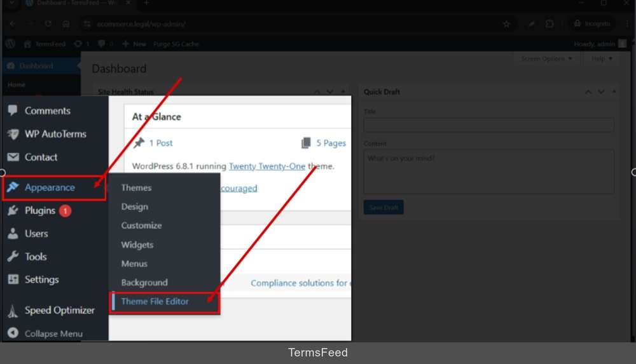The width and height of the screenshot is (636, 364).
Task: Open a new browser tab
Action: click(146, 3)
